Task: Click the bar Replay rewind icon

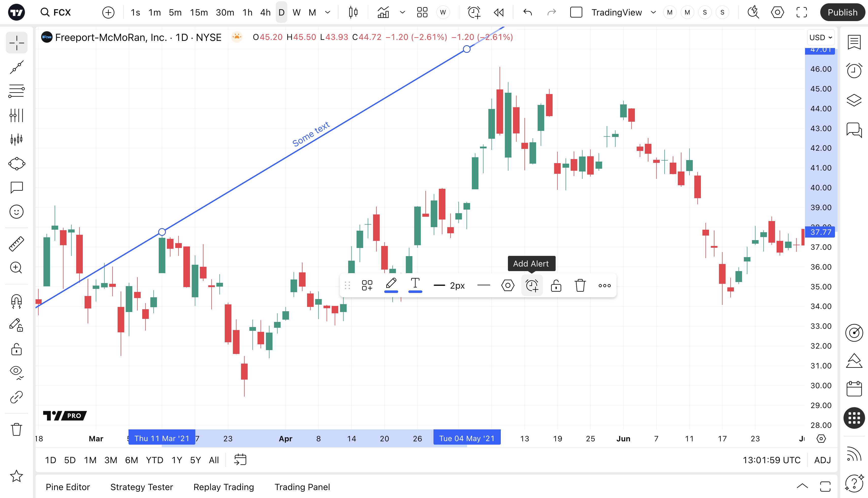Action: (499, 13)
